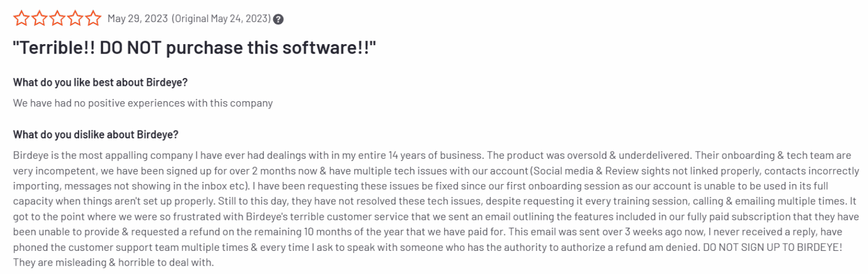This screenshot has width=868, height=274.
Task: Click the "Original May 24, 2023" text
Action: click(222, 19)
